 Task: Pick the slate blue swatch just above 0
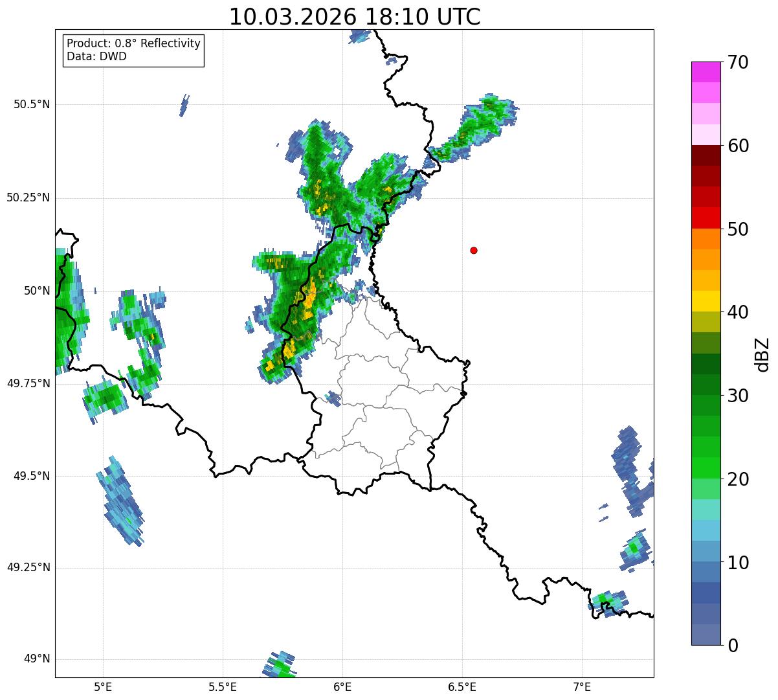706,635
